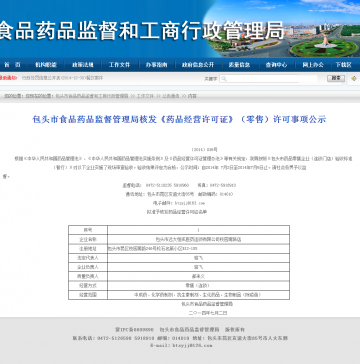Click the document number line above body text
The image size is (360, 364).
click(x=204, y=150)
